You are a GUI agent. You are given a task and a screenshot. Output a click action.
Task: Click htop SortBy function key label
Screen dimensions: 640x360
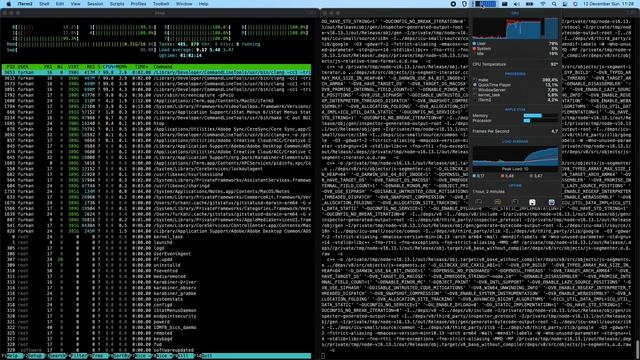click(x=122, y=356)
